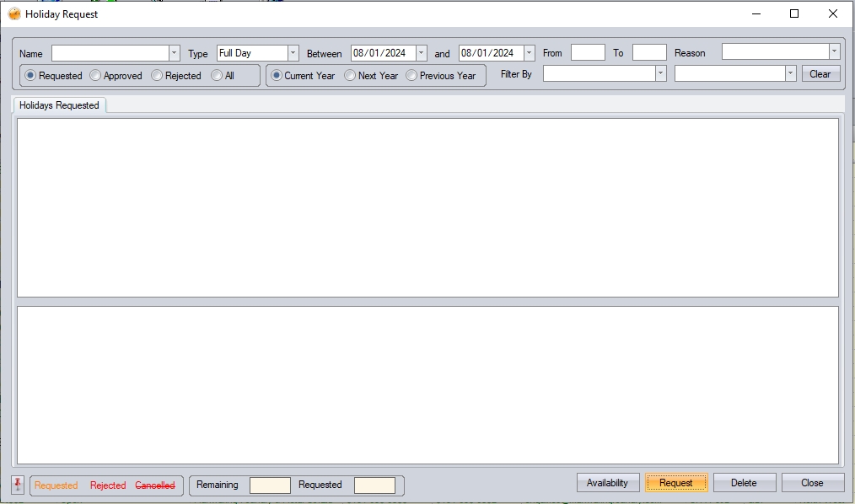This screenshot has width=855, height=504.
Task: Select the Holidays Requested tab
Action: pyautogui.click(x=59, y=105)
